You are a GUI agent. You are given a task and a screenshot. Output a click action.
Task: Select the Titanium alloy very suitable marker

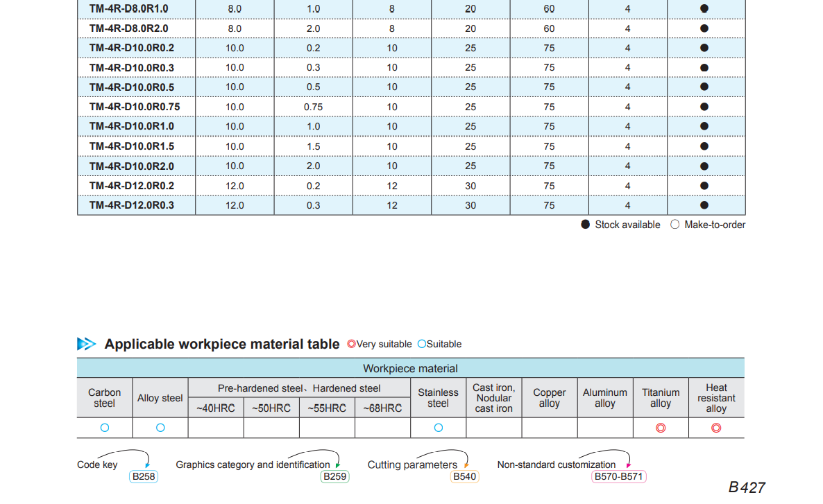pyautogui.click(x=661, y=428)
